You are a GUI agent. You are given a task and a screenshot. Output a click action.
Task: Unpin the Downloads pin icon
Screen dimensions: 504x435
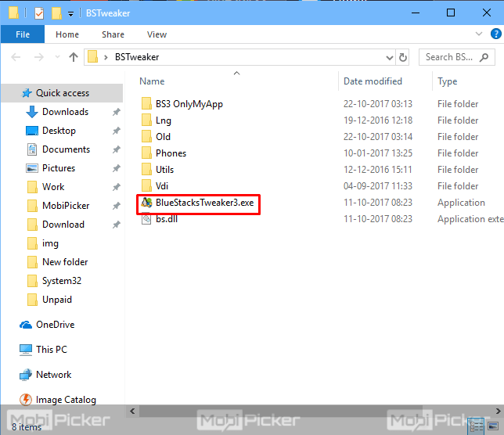click(117, 112)
